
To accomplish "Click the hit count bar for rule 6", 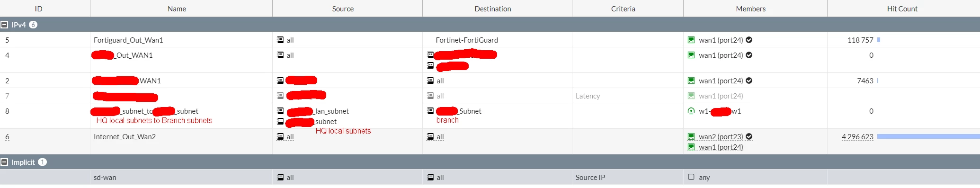I will coord(928,136).
